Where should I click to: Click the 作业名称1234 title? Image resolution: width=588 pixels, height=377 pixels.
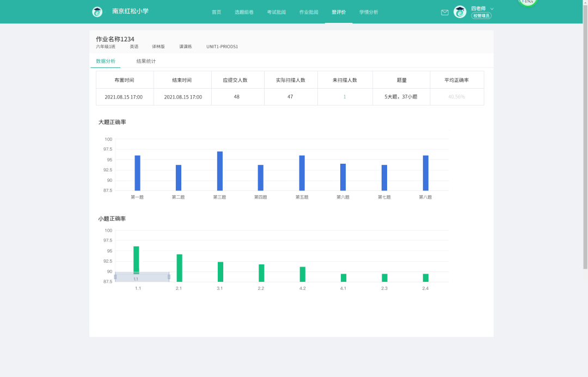click(115, 39)
